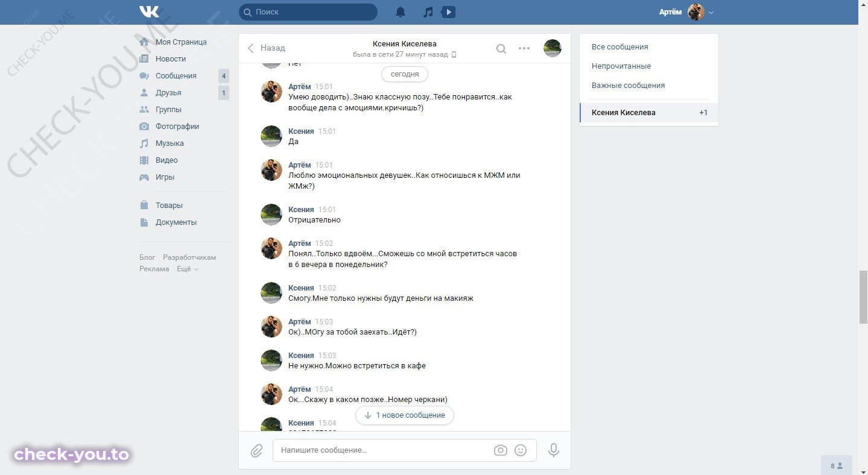This screenshot has height=475, width=868.
Task: Open the notifications bell
Action: [401, 12]
